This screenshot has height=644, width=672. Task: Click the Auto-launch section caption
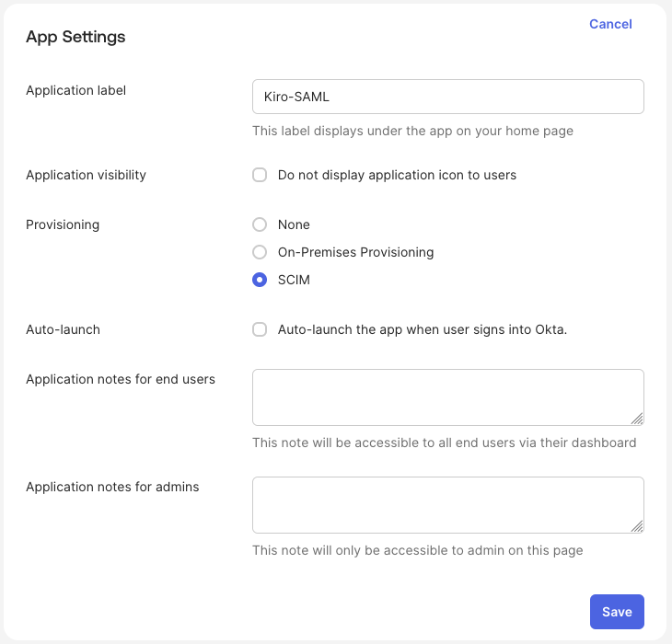point(63,329)
